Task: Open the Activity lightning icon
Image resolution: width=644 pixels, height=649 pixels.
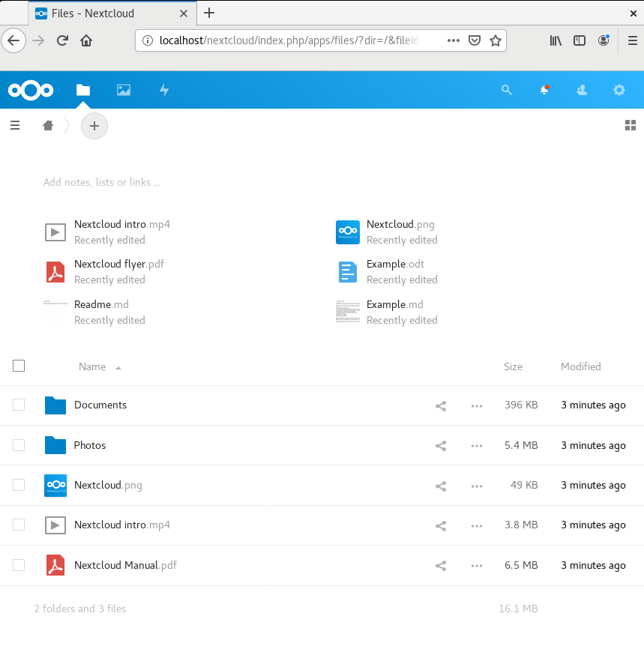Action: [164, 90]
